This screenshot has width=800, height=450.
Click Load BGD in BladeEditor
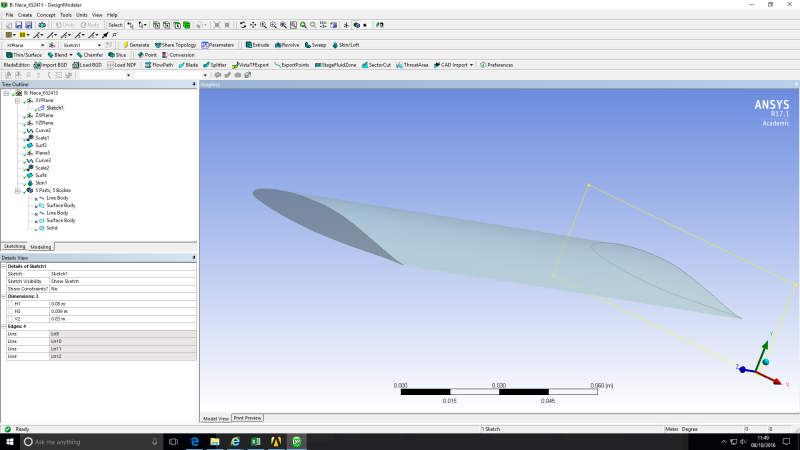tap(87, 65)
